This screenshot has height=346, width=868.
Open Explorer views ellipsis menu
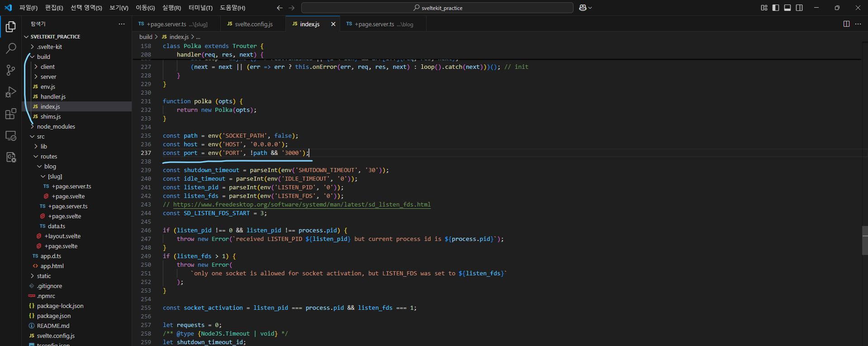(x=122, y=24)
